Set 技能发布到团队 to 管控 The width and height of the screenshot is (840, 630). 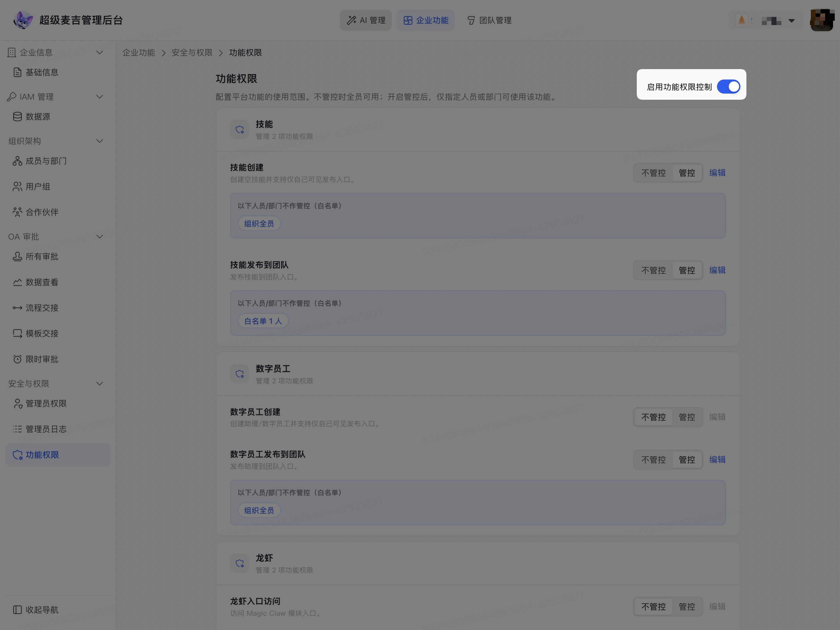(687, 270)
